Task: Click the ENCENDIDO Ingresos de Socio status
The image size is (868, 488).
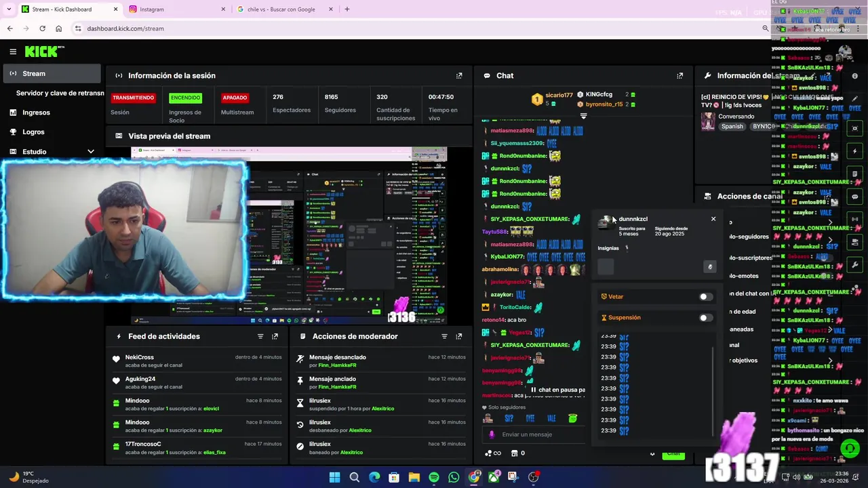Action: click(x=185, y=98)
